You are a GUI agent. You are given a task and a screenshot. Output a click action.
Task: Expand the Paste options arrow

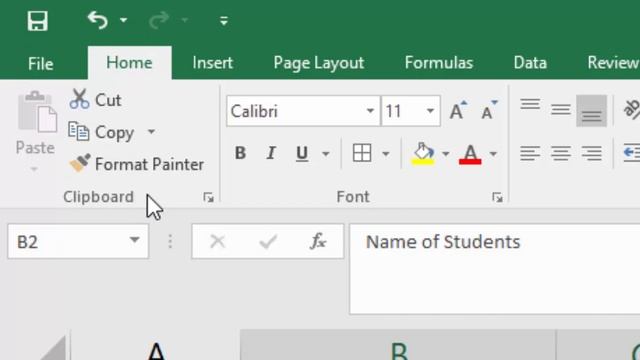coord(34,169)
